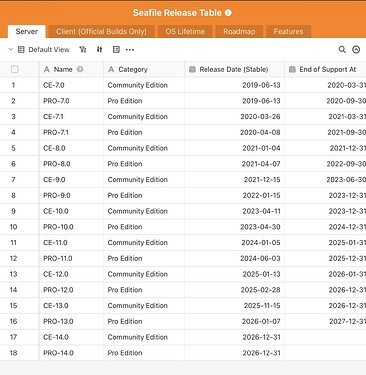Viewport: 366px width, 375px height.
Task: Open the three-dots more options menu
Action: (x=130, y=50)
